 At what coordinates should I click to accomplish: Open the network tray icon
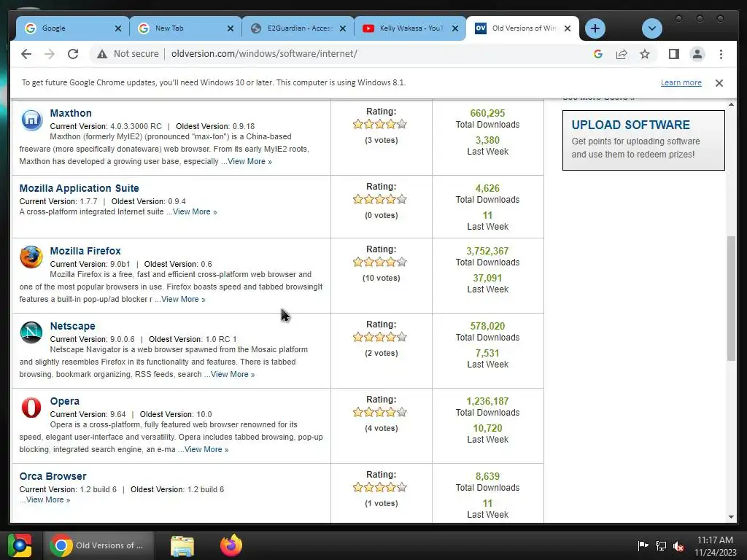pos(661,545)
